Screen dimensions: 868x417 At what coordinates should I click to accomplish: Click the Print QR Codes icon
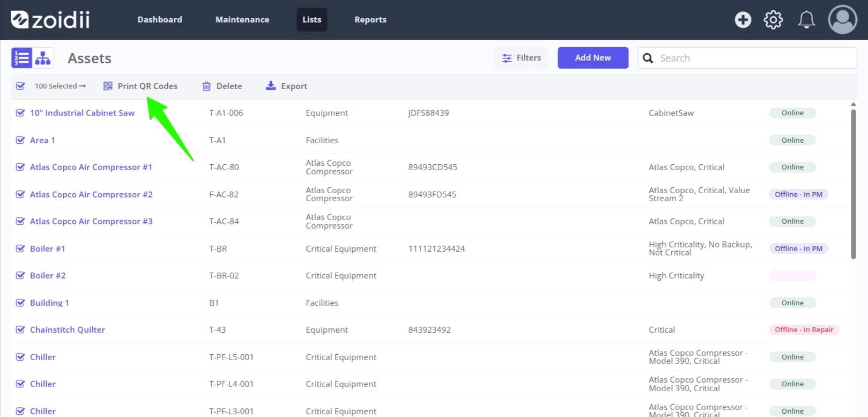(108, 86)
